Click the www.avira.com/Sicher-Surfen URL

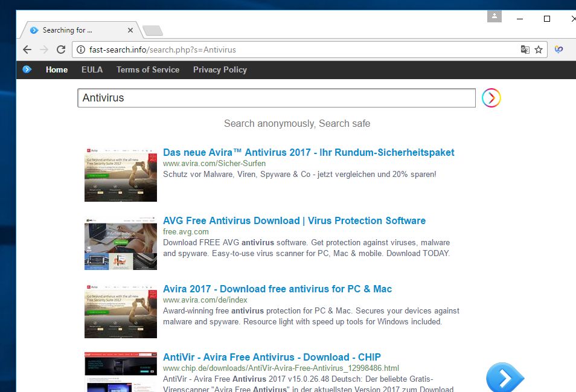tap(214, 164)
